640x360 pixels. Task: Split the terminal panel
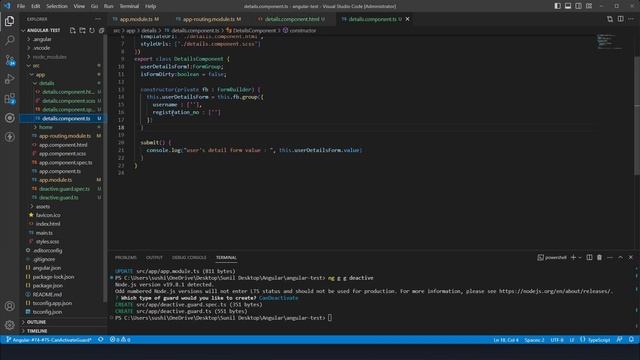coord(589,257)
